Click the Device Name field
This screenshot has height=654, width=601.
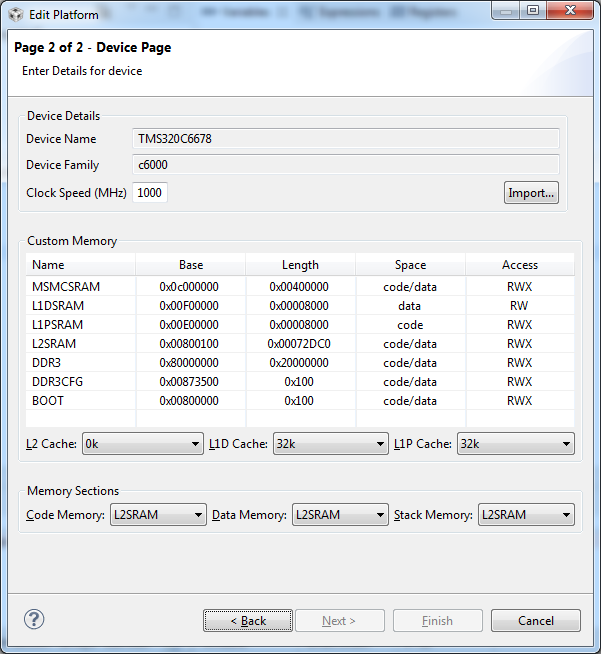click(346, 138)
